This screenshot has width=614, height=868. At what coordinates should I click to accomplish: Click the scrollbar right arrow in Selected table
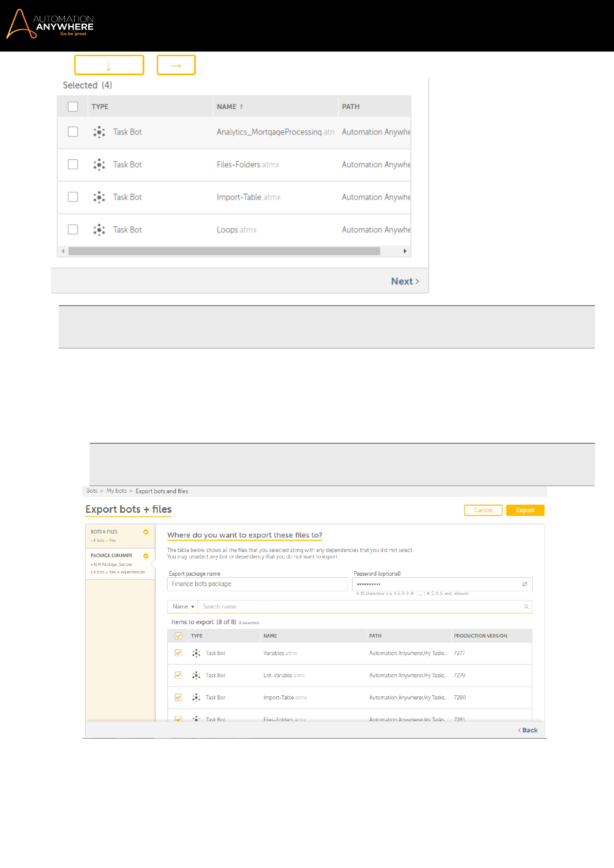coord(405,251)
